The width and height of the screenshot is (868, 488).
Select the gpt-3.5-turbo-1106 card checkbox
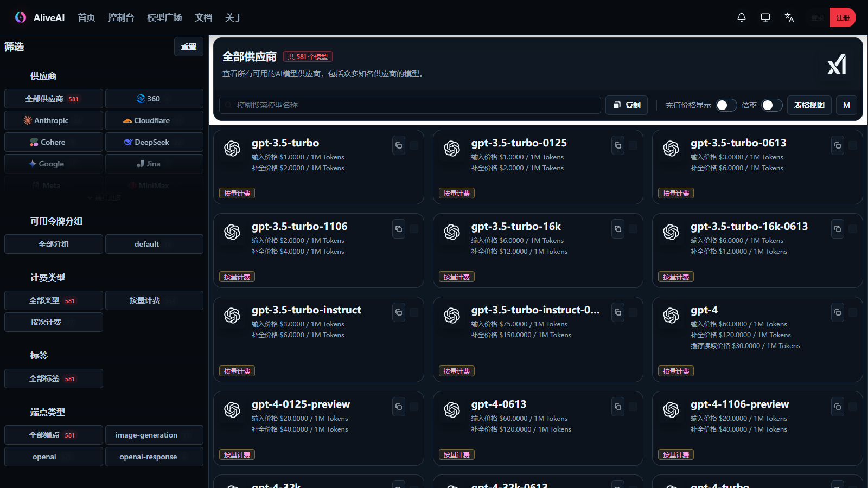tap(414, 229)
